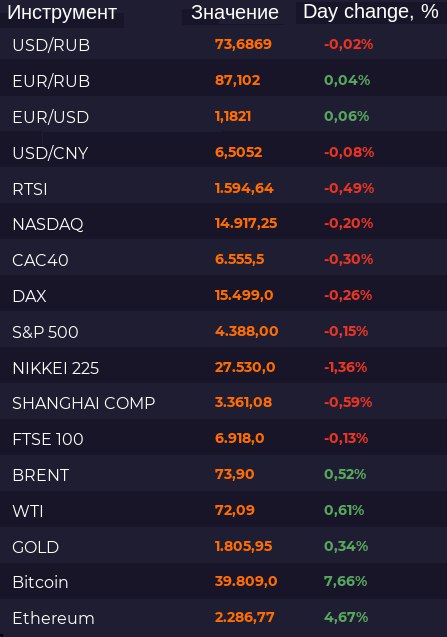
Task: Click the Инструмент column header
Action: pos(62,13)
